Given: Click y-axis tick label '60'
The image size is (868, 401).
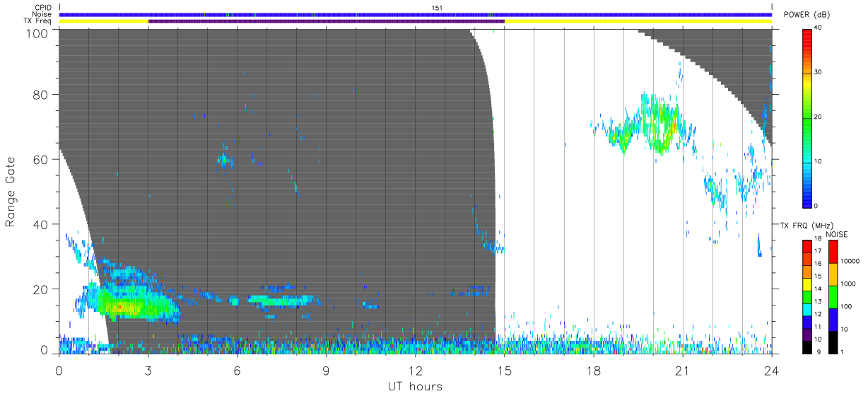Looking at the screenshot, I should 41,159.
